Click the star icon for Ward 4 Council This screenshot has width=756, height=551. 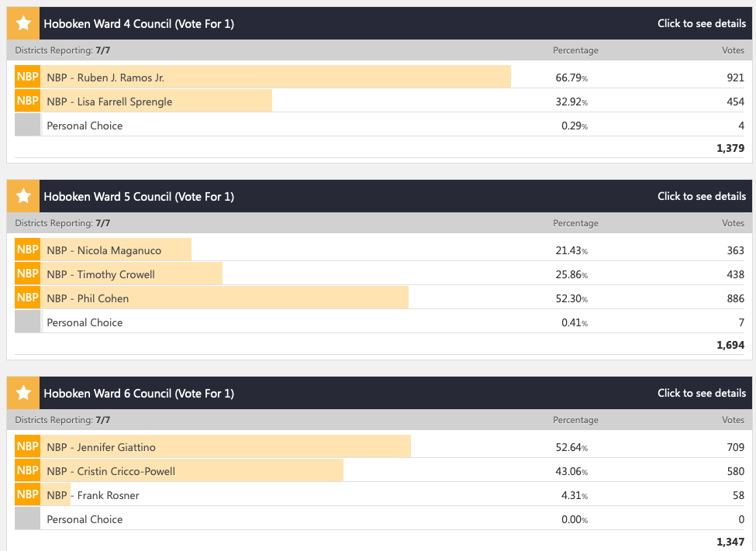coord(23,23)
